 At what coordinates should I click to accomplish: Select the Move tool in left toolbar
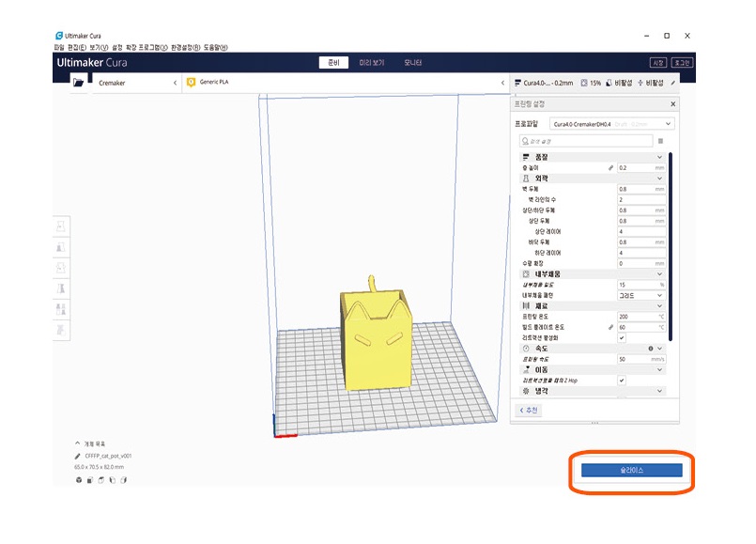click(x=61, y=225)
